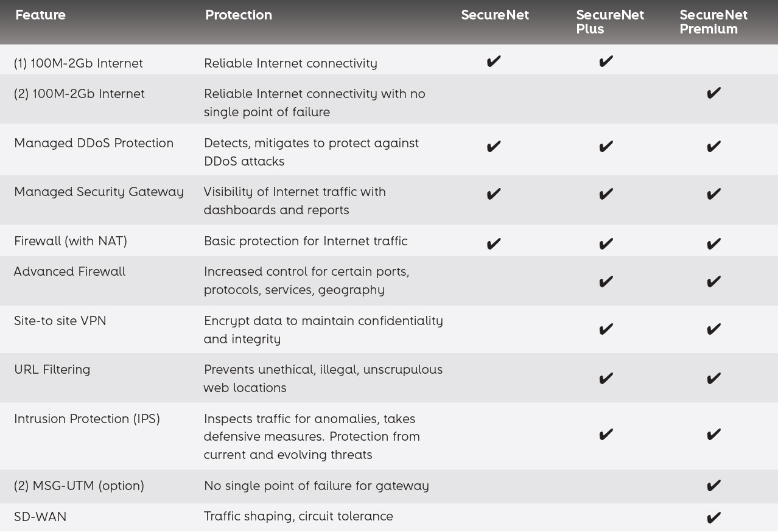Click the SD-WAN feature label
Image resolution: width=778 pixels, height=532 pixels.
point(40,517)
